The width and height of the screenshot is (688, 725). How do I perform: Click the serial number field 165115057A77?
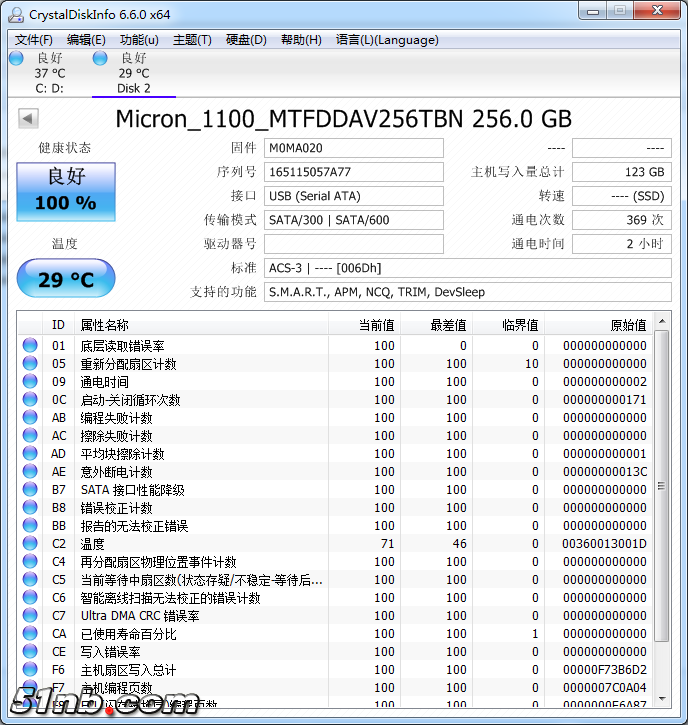[x=353, y=172]
